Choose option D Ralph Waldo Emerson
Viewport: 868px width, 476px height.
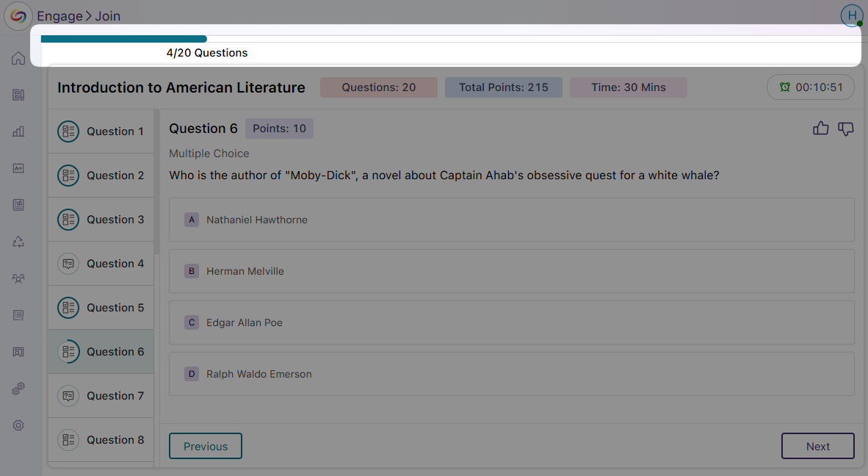(x=511, y=374)
